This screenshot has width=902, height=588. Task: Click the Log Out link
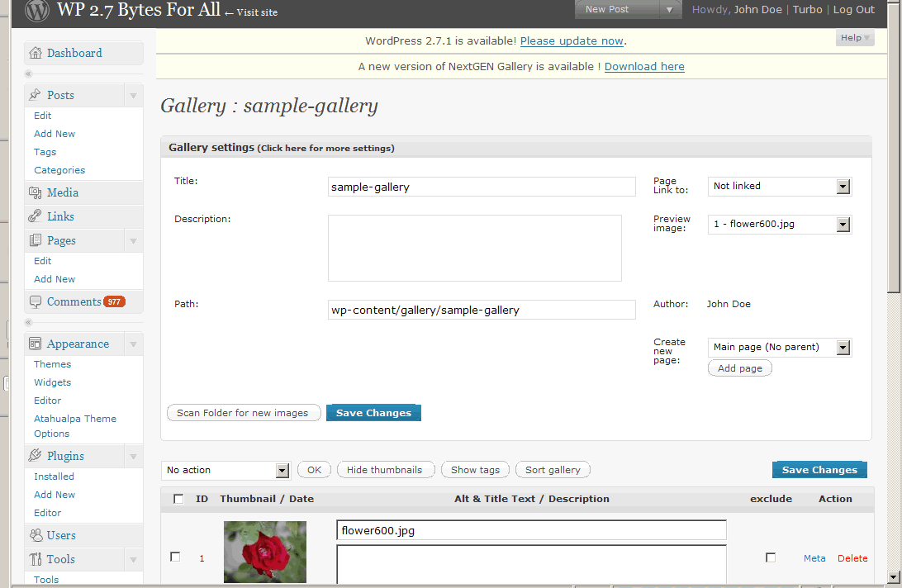pyautogui.click(x=854, y=10)
